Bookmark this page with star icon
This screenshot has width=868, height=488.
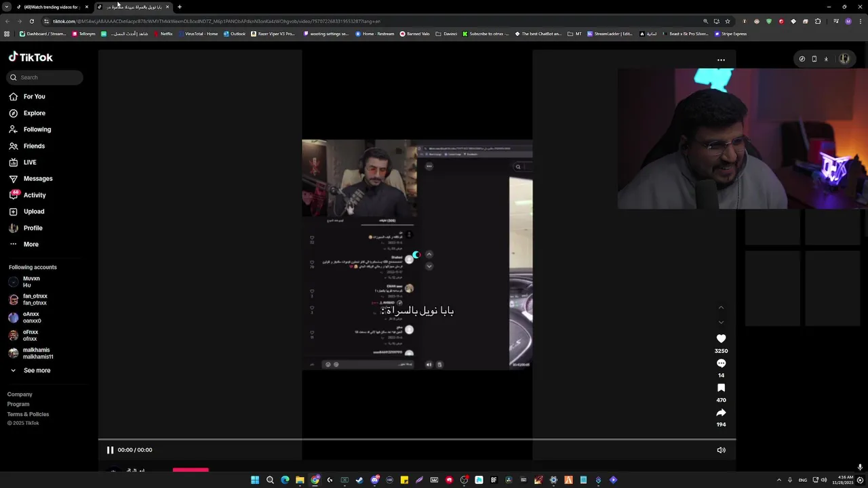tap(728, 21)
